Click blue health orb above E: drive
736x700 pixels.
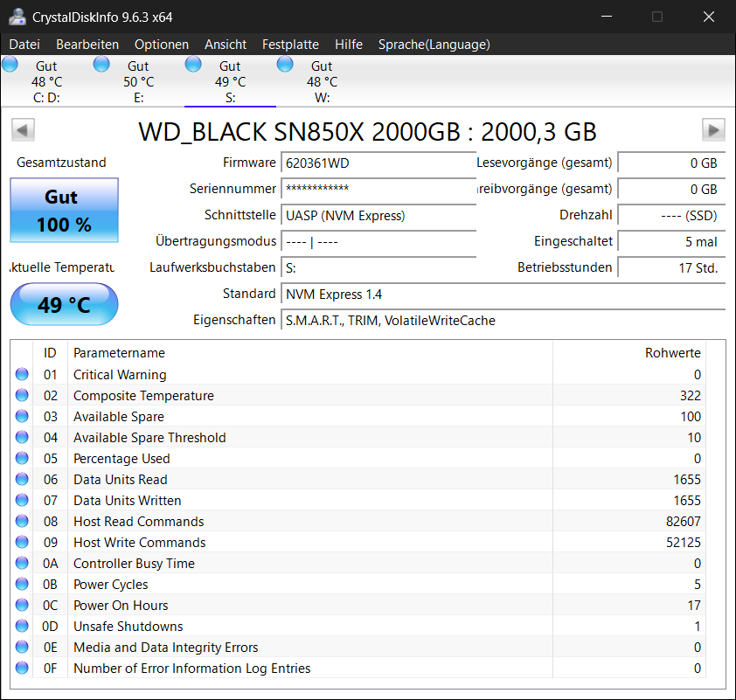coord(101,64)
